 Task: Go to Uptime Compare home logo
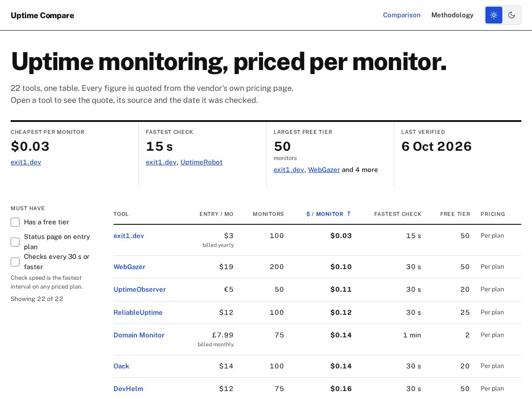tap(42, 16)
